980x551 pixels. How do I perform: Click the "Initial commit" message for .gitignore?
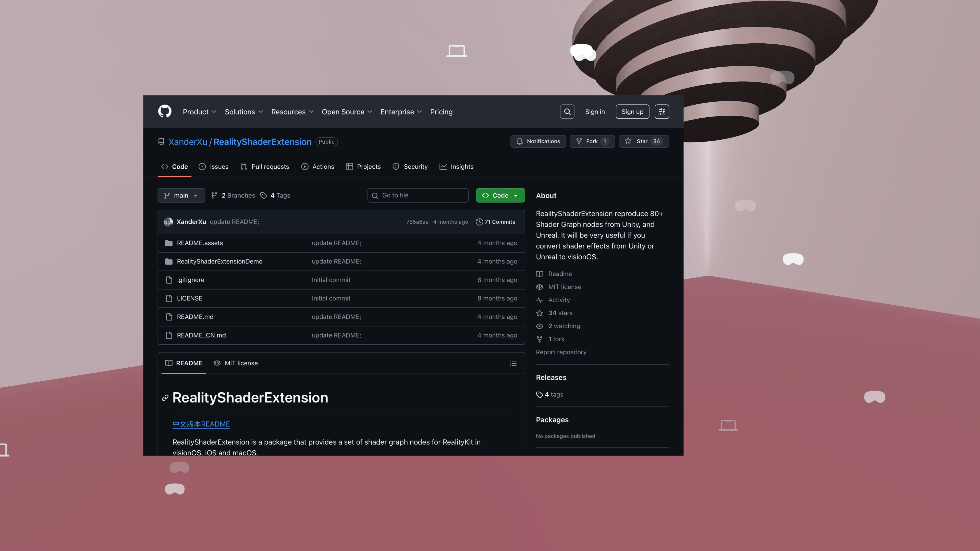331,280
